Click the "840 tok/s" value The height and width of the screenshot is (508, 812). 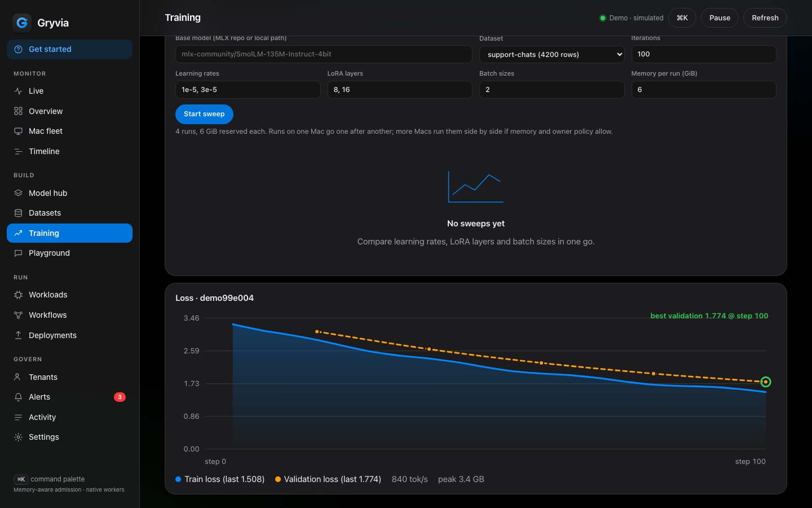[409, 479]
